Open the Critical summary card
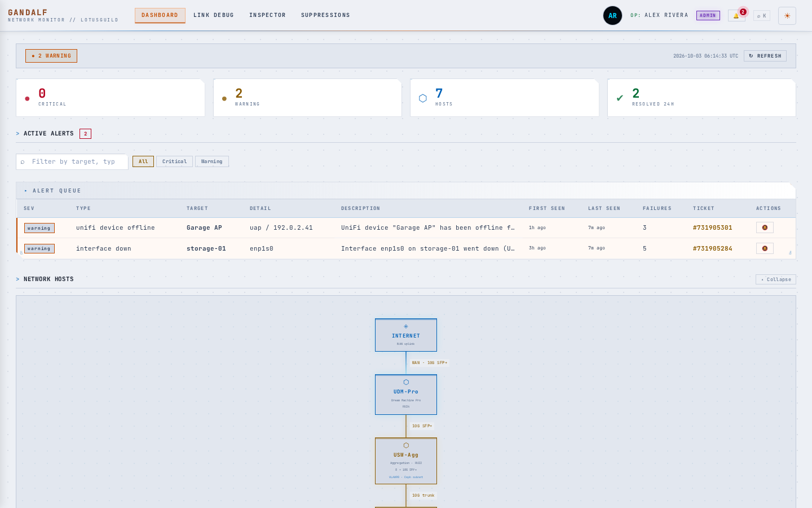The width and height of the screenshot is (812, 508). (x=111, y=98)
